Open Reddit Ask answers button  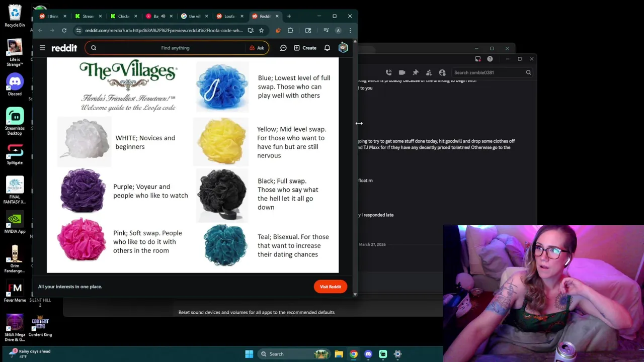point(257,48)
